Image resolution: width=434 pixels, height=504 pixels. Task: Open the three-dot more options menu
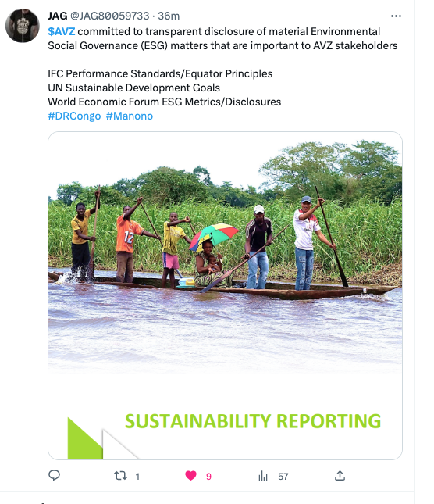(396, 16)
